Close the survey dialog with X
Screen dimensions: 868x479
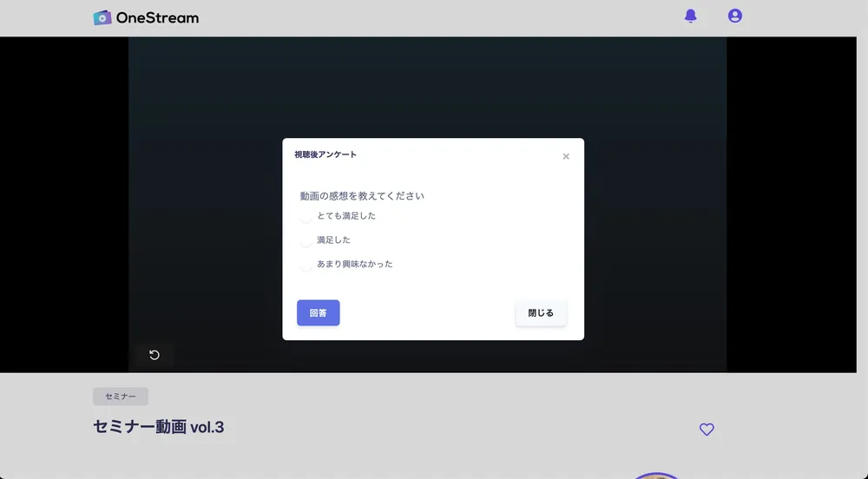click(x=566, y=156)
